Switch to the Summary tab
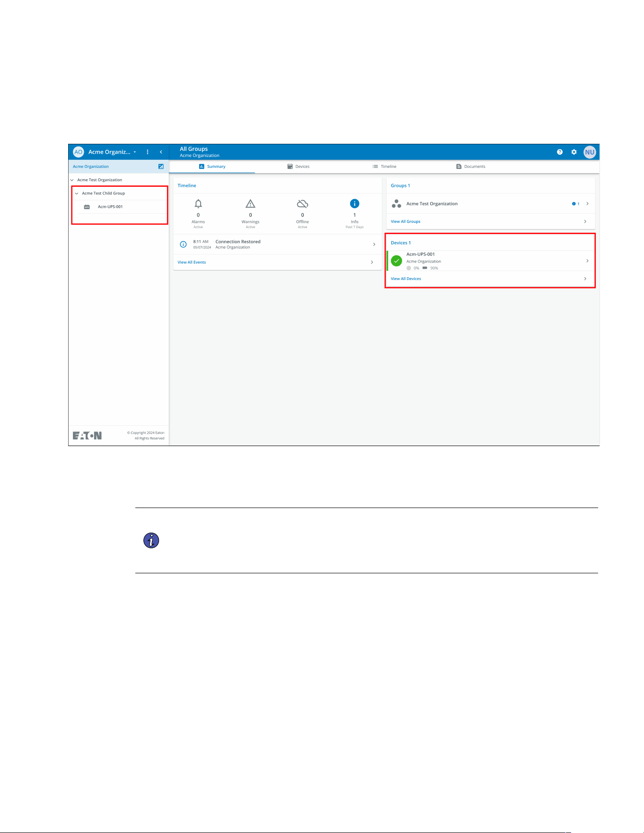The image size is (644, 833). point(212,167)
